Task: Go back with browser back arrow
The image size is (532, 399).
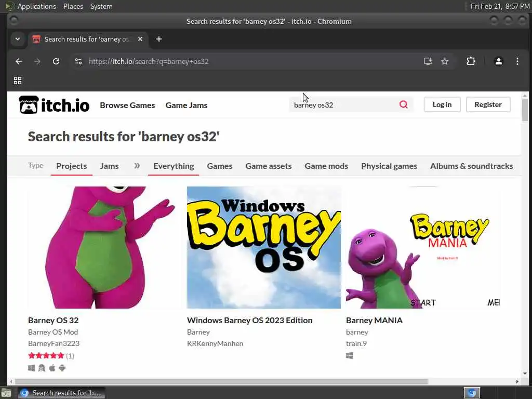Action: [19, 61]
